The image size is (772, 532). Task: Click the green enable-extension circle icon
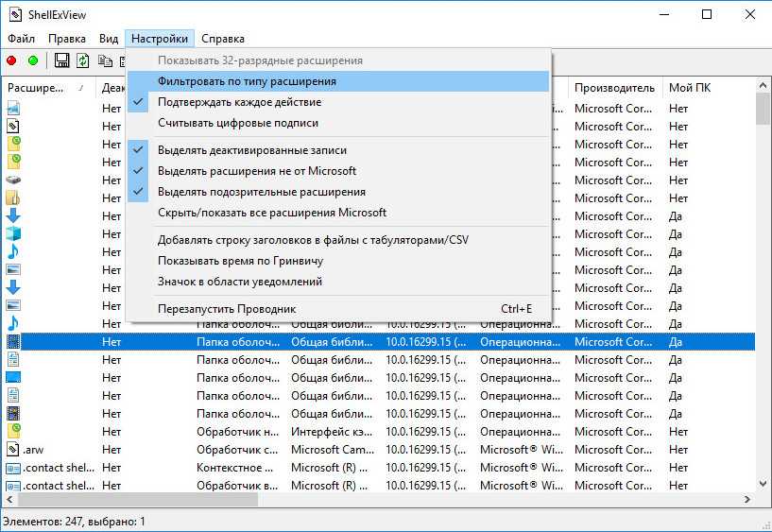click(33, 60)
